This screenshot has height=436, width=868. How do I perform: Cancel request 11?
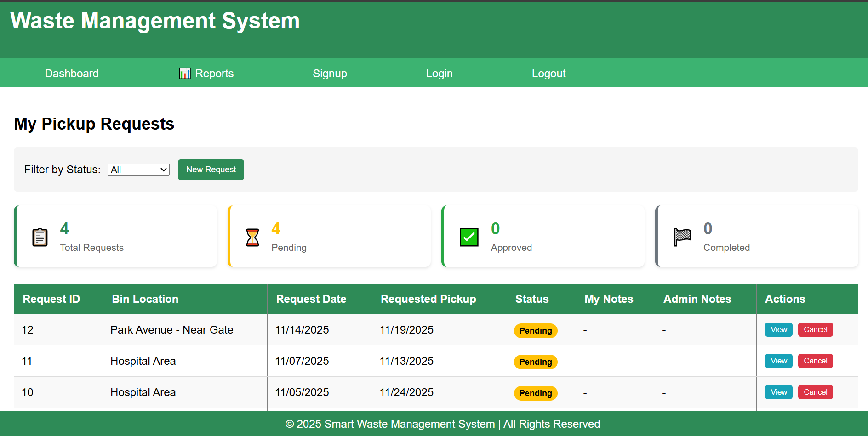[x=815, y=361]
